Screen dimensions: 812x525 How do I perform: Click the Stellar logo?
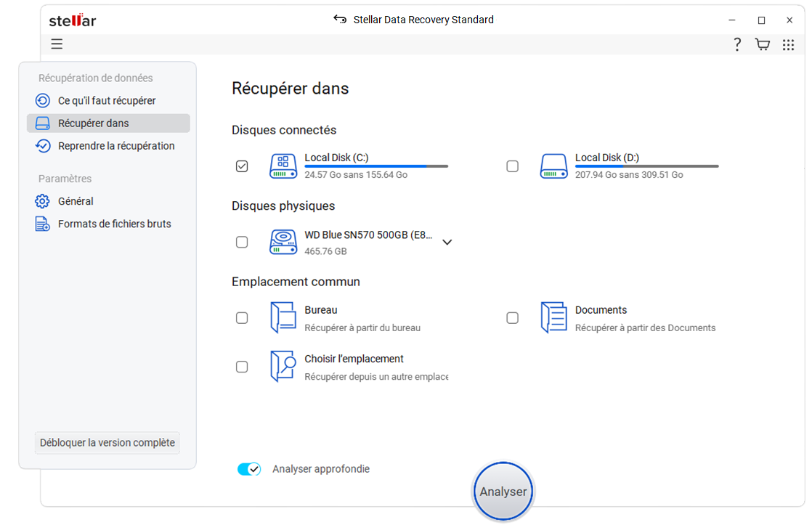coord(73,20)
